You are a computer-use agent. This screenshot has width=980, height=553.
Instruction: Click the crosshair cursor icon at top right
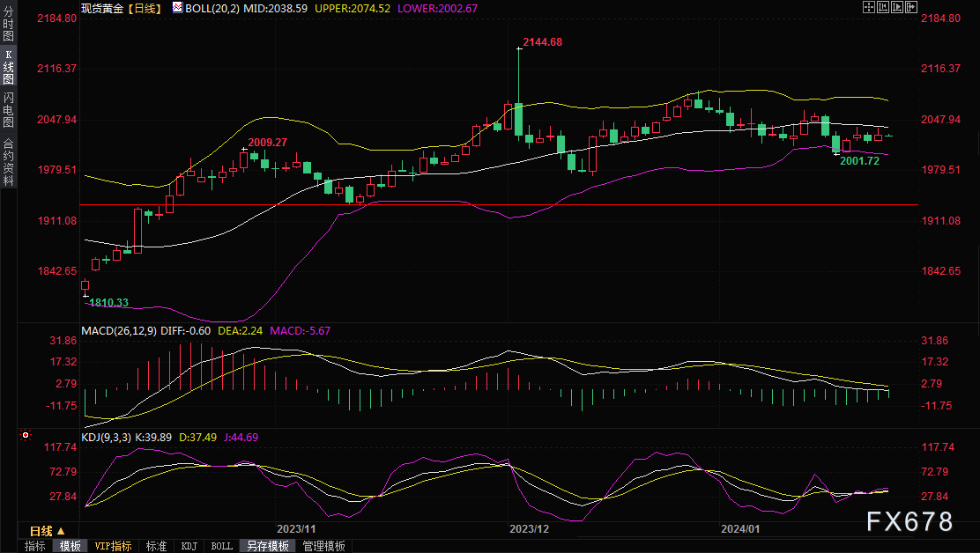(869, 7)
